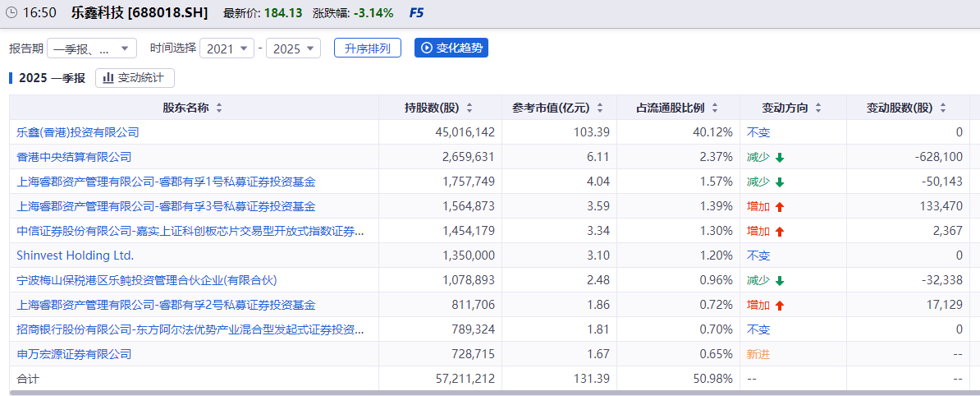Click red 增加 arrow for 睿郡有孚3号
Screen dimensions: 980x396
click(x=780, y=207)
